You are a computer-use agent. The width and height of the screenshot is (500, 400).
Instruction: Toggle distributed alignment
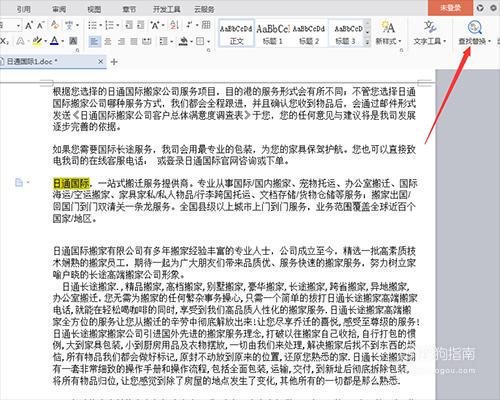tap(147, 41)
